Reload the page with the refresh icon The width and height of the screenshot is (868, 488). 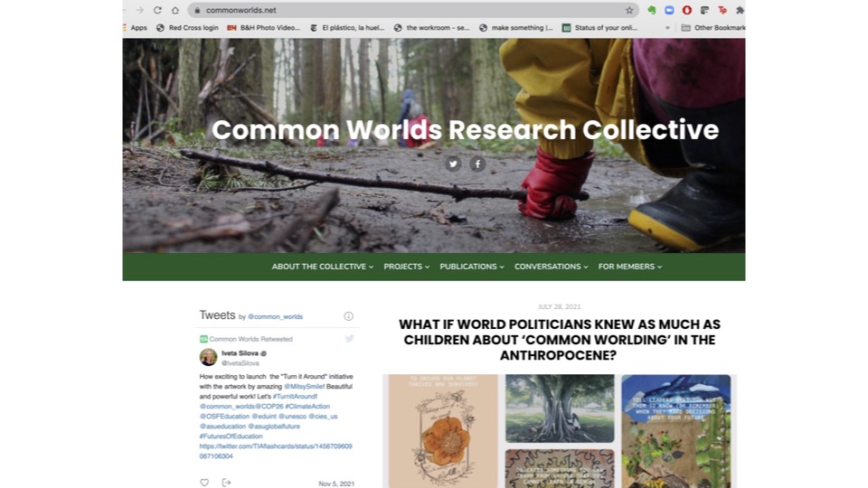157,10
